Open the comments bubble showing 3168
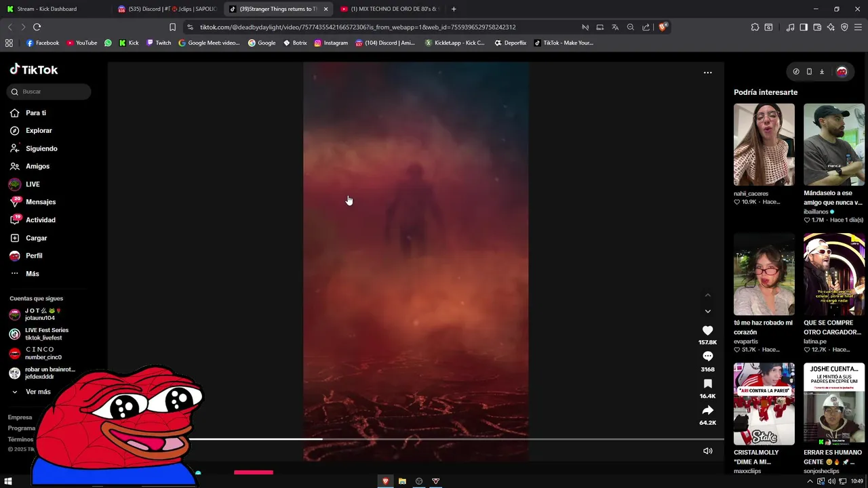 point(707,357)
